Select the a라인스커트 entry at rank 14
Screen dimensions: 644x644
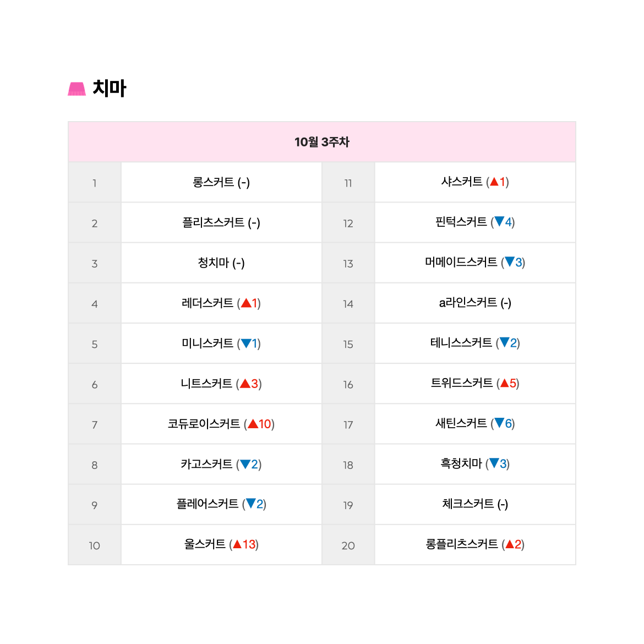click(x=475, y=303)
